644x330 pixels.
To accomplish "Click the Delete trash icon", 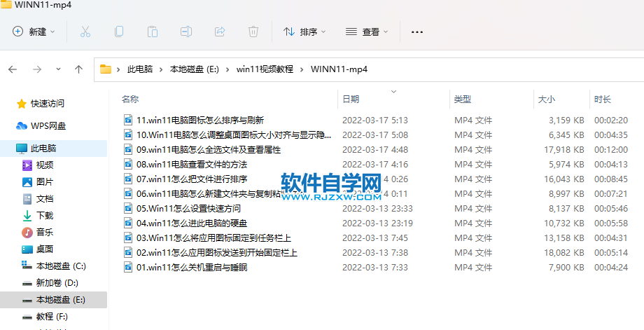I will click(253, 32).
